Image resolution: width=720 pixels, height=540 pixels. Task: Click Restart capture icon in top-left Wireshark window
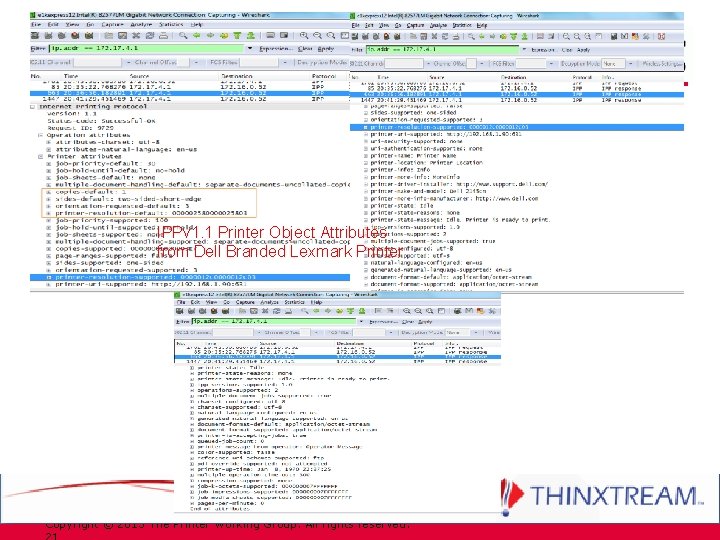tap(89, 35)
